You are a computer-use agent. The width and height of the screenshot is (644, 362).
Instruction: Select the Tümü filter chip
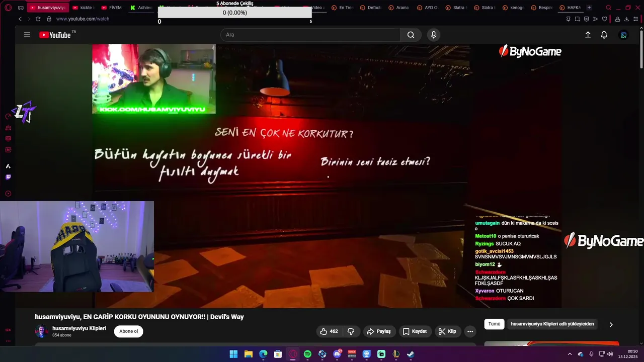[x=494, y=324]
